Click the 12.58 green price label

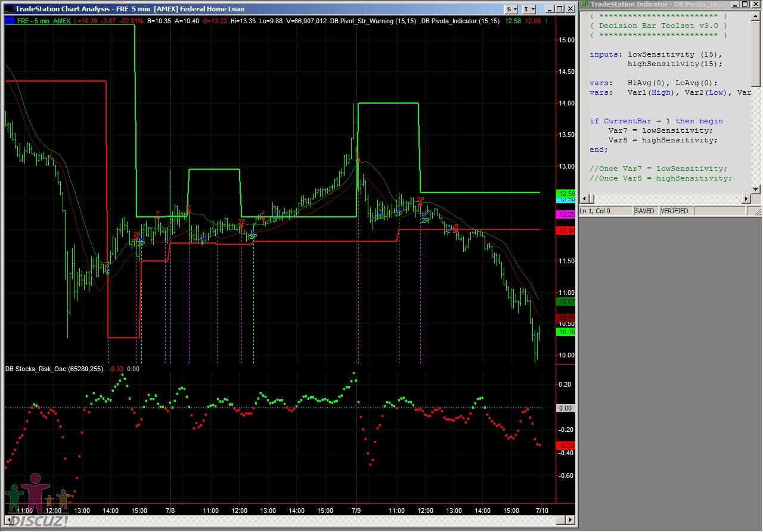pyautogui.click(x=565, y=193)
